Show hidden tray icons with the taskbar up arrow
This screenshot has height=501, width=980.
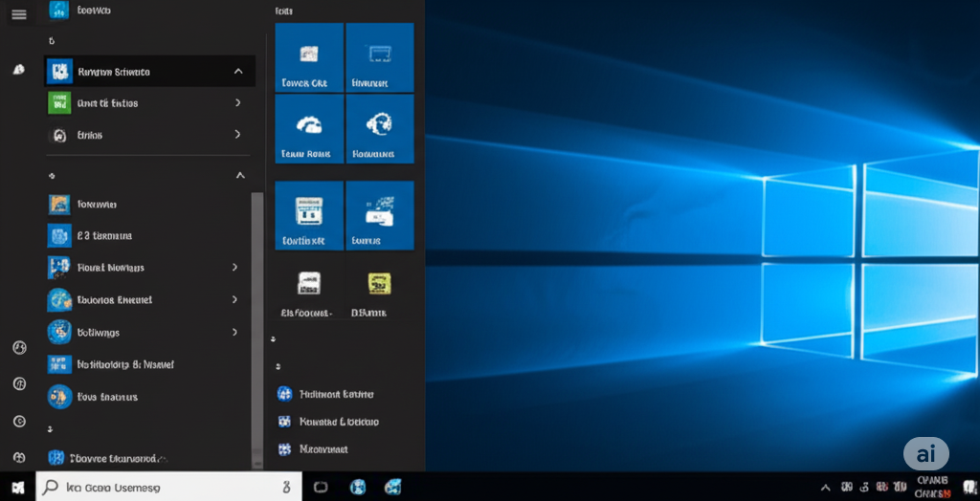point(826,488)
